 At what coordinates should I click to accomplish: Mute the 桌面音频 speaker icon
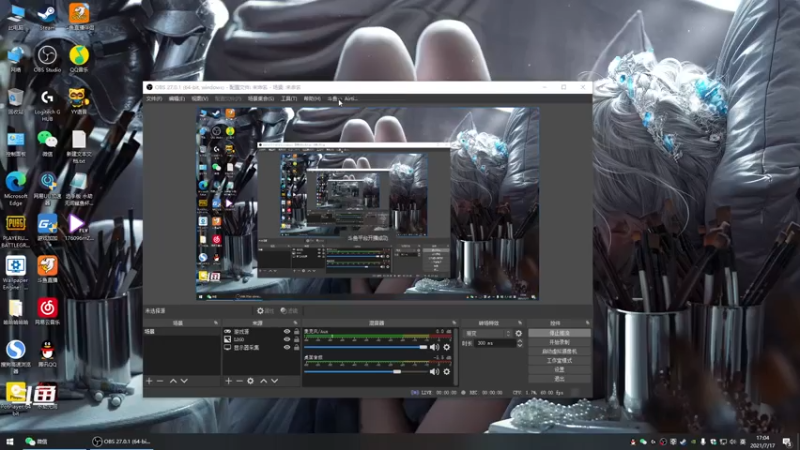coord(434,371)
